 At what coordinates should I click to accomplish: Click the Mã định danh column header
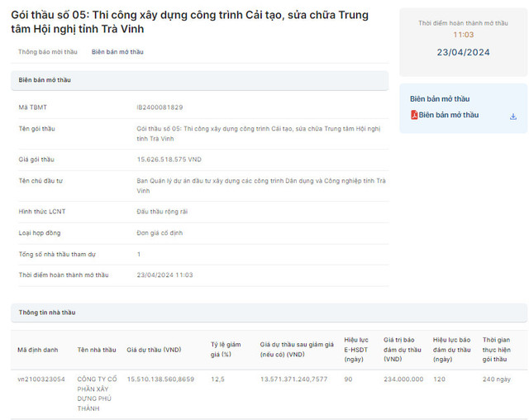[38, 350]
